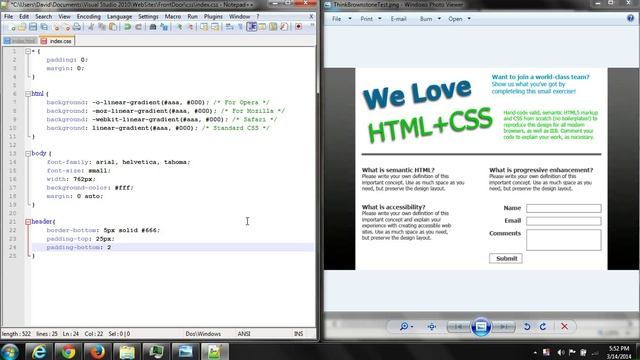The width and height of the screenshot is (640, 360).
Task: Open the Search menu in Notepad++
Action: click(43, 16)
